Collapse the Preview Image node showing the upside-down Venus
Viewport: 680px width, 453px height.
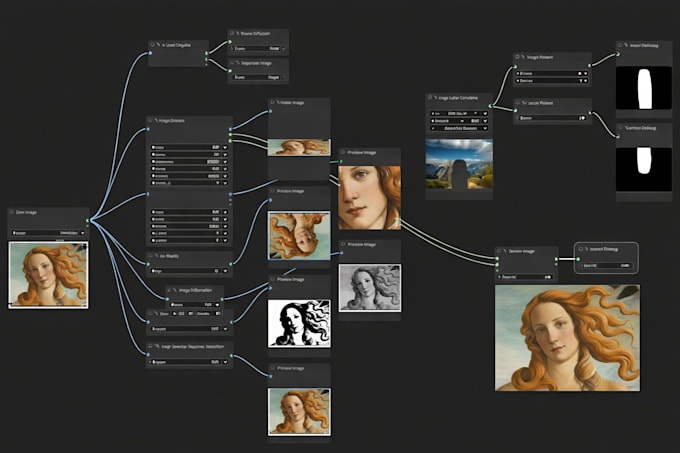pyautogui.click(x=272, y=191)
